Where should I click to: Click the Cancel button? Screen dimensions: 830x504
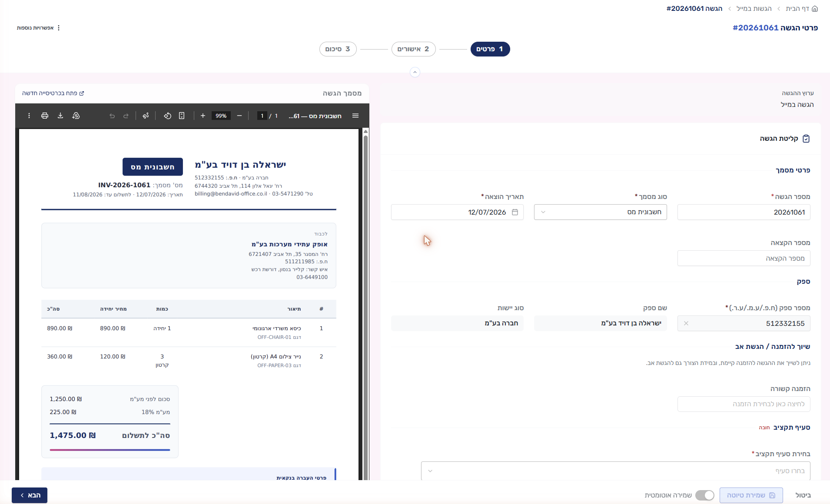pyautogui.click(x=803, y=495)
